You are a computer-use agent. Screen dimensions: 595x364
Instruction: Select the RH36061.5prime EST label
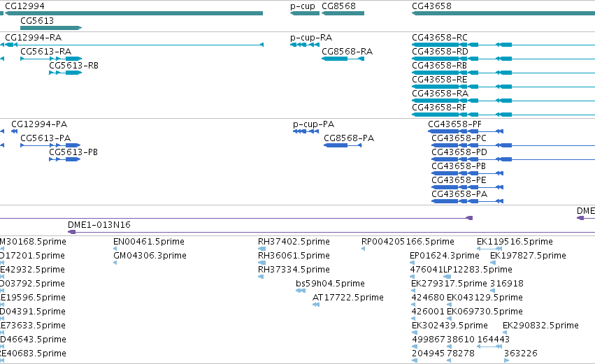click(x=294, y=256)
